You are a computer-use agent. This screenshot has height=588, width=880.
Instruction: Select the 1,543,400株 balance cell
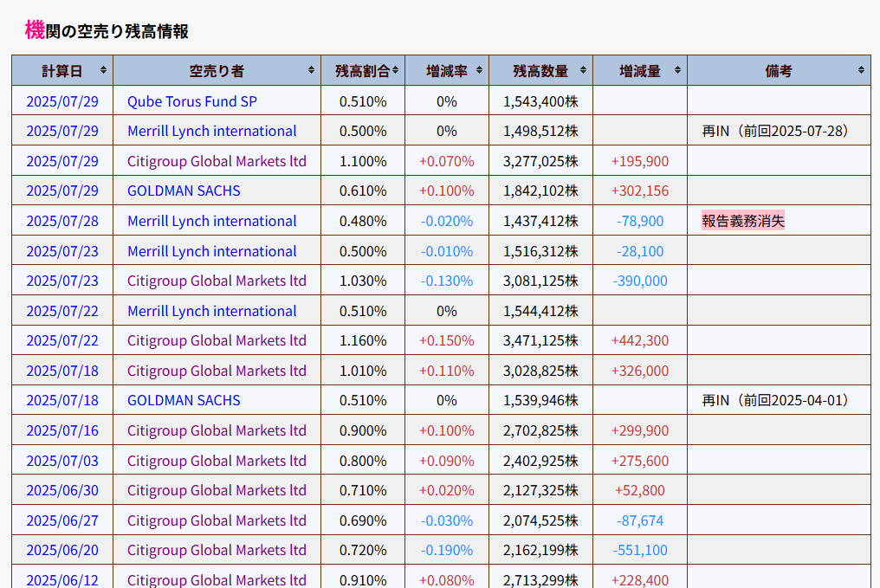pyautogui.click(x=540, y=101)
